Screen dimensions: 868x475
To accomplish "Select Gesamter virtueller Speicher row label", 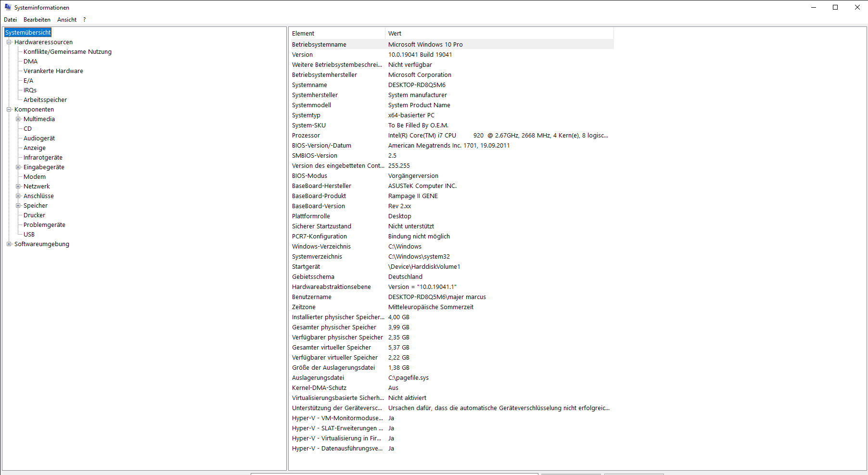I will click(332, 347).
